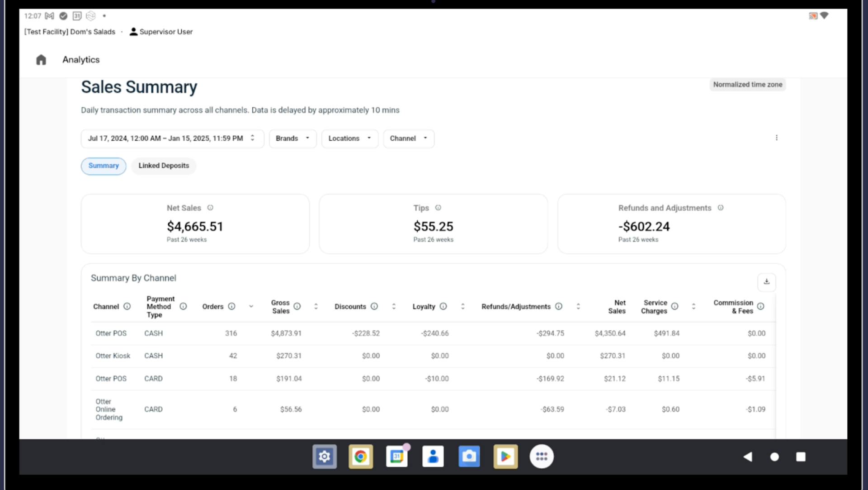The width and height of the screenshot is (868, 490).
Task: Click the info icon next to Tips
Action: pyautogui.click(x=438, y=208)
